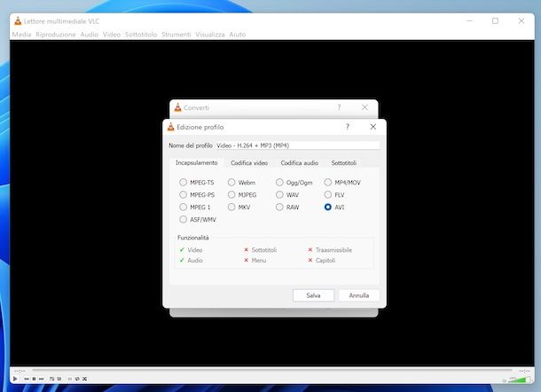Select the Ogg/Ogm radio button

(279, 182)
